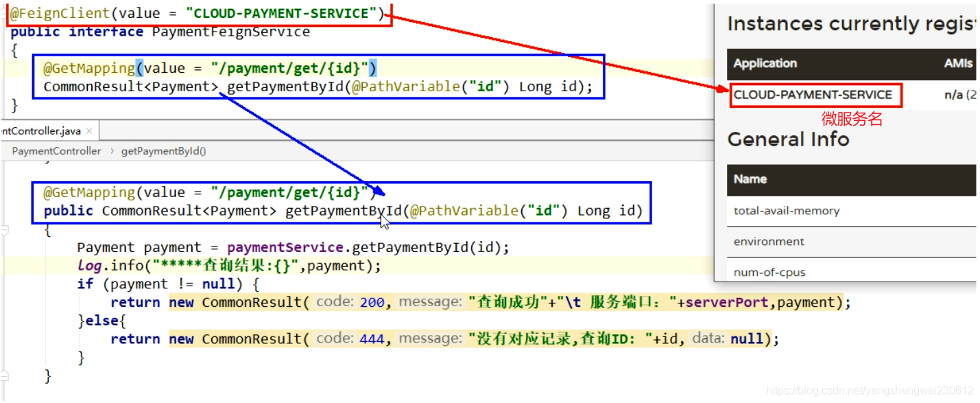Click the return keyword on the 444 line
Image resolution: width=980 pixels, height=403 pixels.
pyautogui.click(x=135, y=338)
